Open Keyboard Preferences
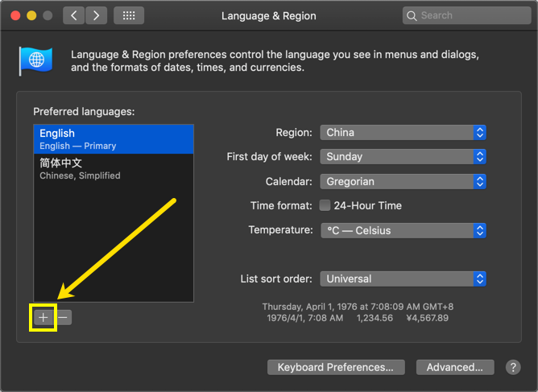Screen dimensions: 538x392 (335, 367)
